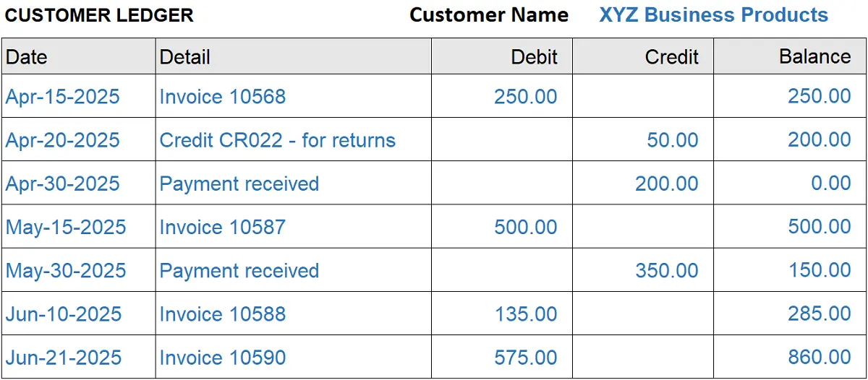Select the Jun-10-2025 date cell

pos(64,314)
